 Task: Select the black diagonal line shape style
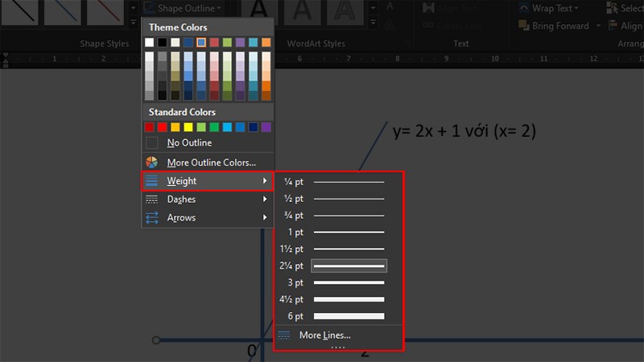click(19, 11)
